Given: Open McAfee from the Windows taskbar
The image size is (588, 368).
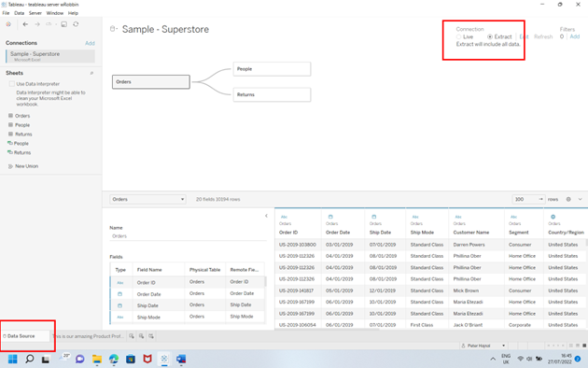Looking at the screenshot, I should pyautogui.click(x=147, y=359).
